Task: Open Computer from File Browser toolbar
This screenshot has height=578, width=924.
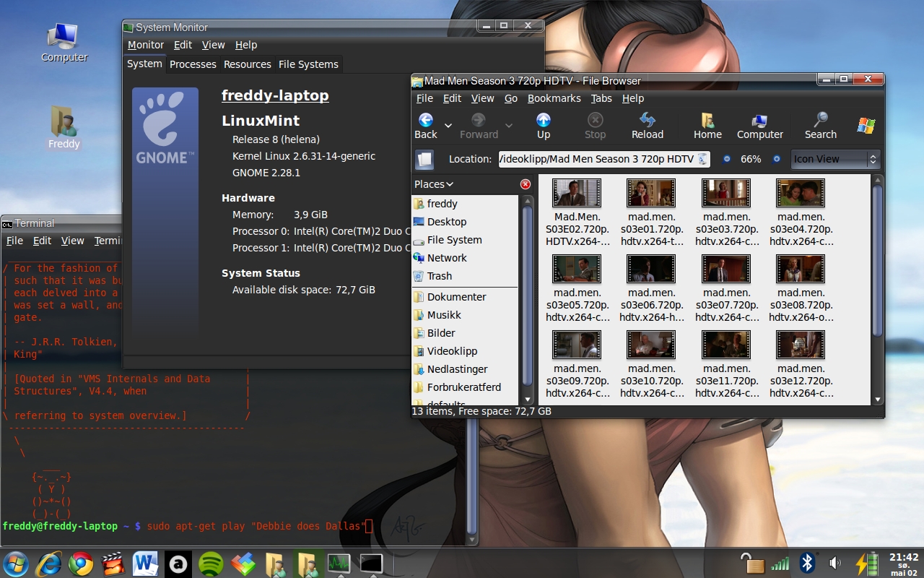Action: point(759,126)
